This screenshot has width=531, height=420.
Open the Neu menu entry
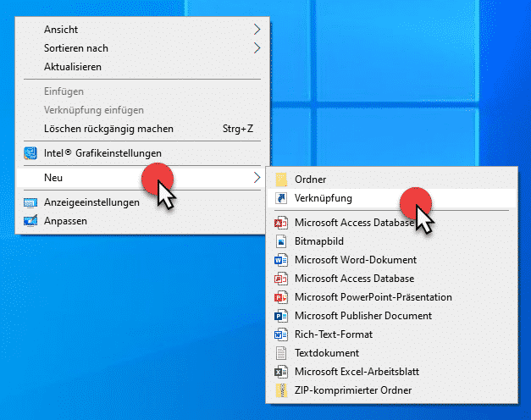point(142,178)
